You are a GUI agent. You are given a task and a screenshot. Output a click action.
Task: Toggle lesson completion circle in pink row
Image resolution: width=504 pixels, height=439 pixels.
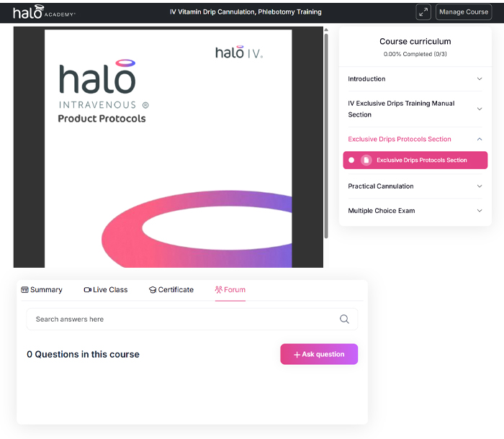click(351, 160)
